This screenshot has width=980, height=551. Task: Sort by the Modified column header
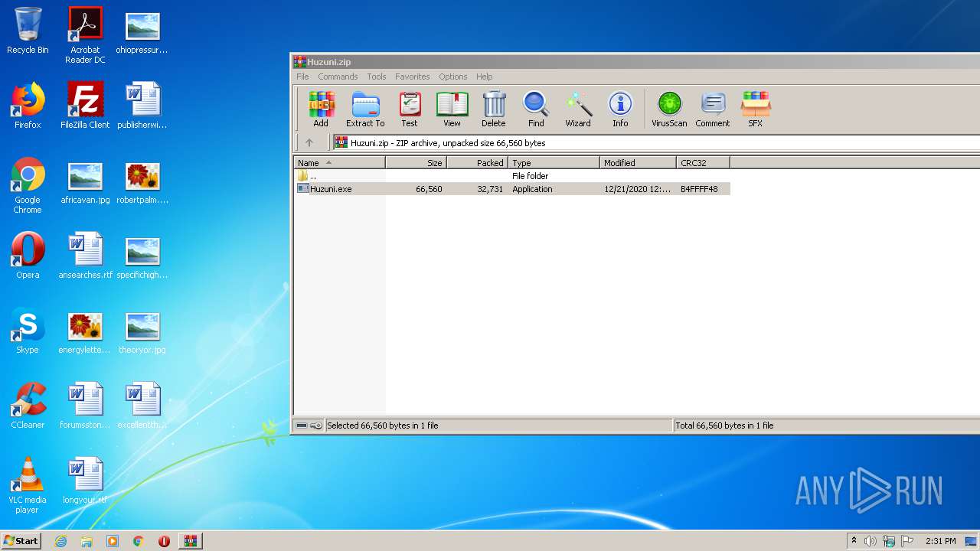click(639, 163)
